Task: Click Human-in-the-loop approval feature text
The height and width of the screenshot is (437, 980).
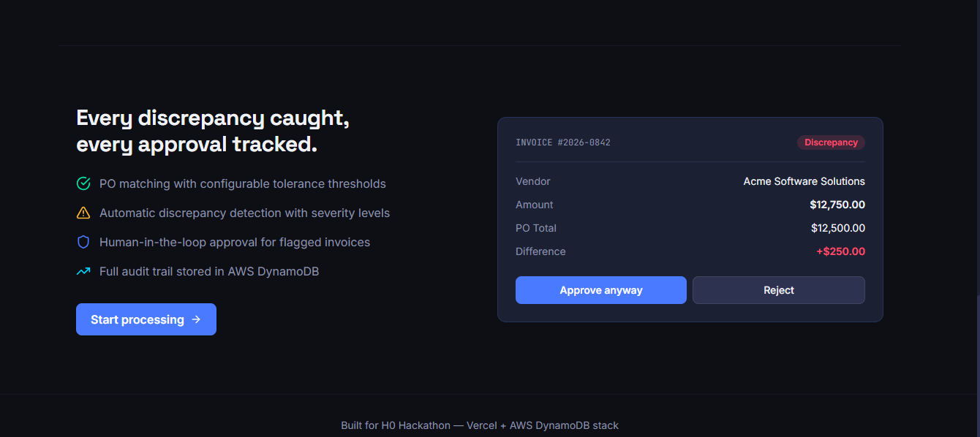Action: point(235,242)
